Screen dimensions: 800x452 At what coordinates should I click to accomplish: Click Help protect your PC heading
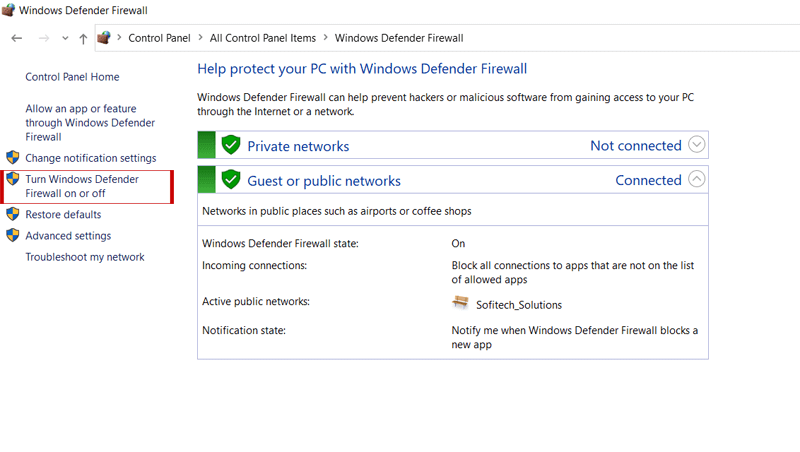[x=362, y=69]
